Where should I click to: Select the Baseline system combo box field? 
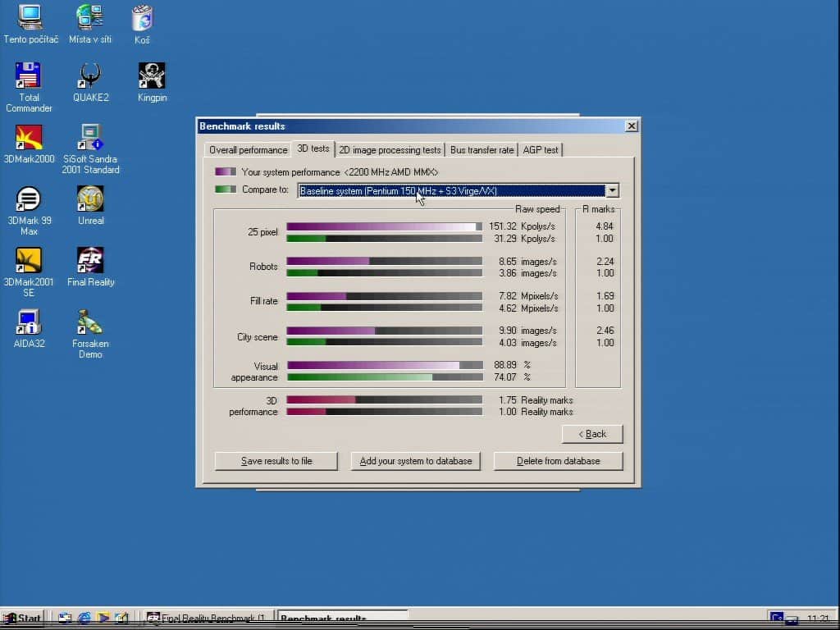tap(450, 191)
